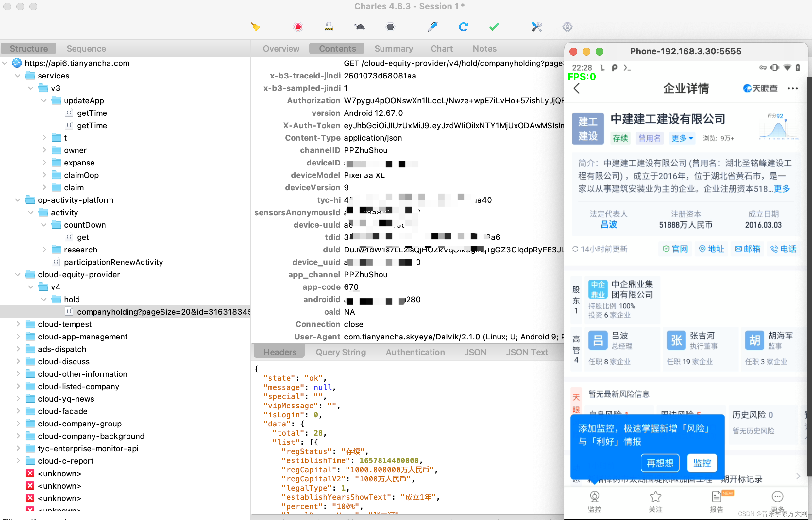Collapse the updateApp folder
Screen dimensions: 812x520
(44, 101)
